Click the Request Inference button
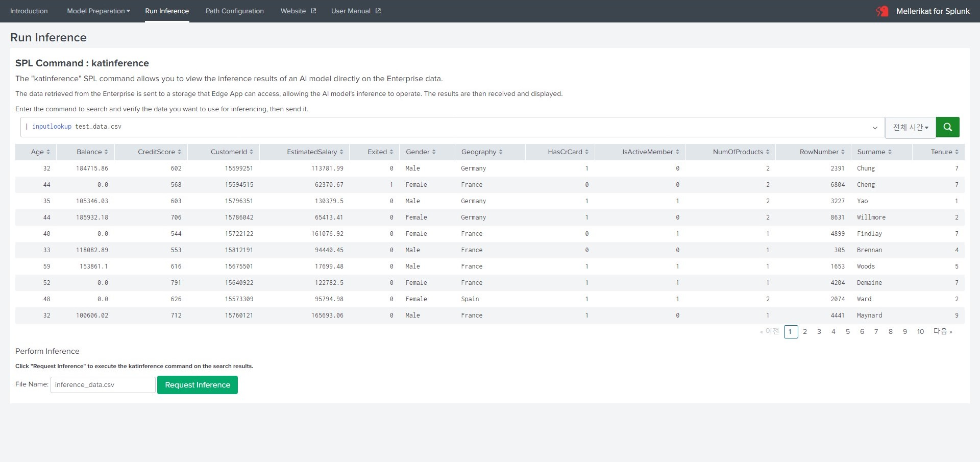 point(198,385)
